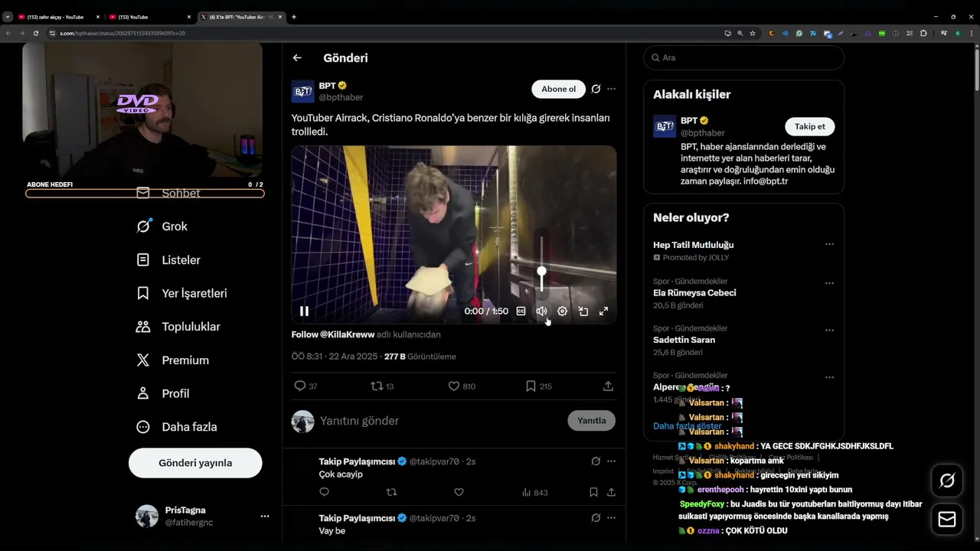Go back with the Gönderi arrow
This screenshot has width=980, height=551.
(x=297, y=58)
